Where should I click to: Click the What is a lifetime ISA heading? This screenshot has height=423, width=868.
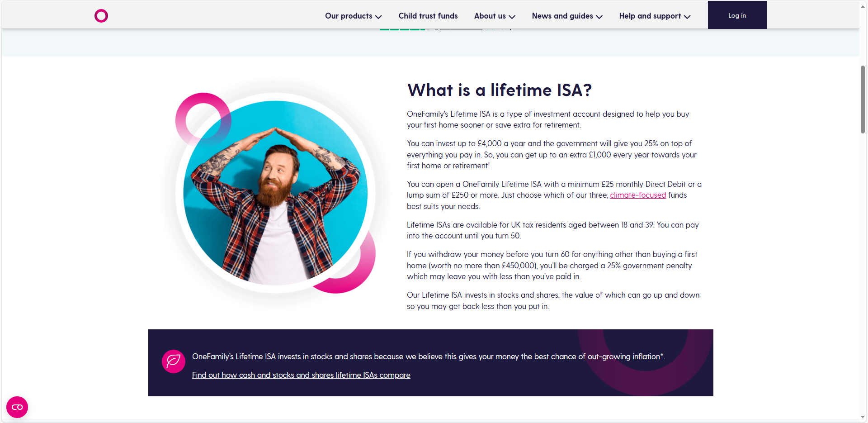tap(499, 90)
